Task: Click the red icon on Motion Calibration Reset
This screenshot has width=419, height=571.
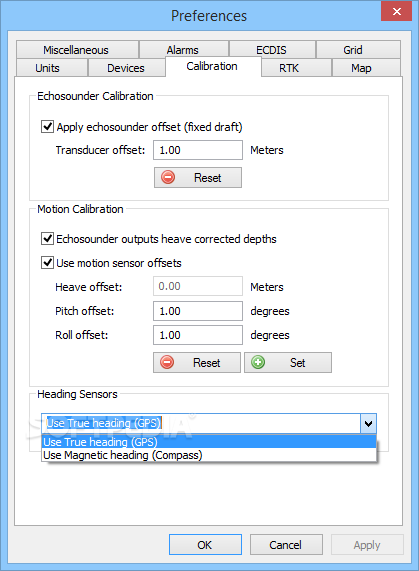Action: (x=167, y=362)
